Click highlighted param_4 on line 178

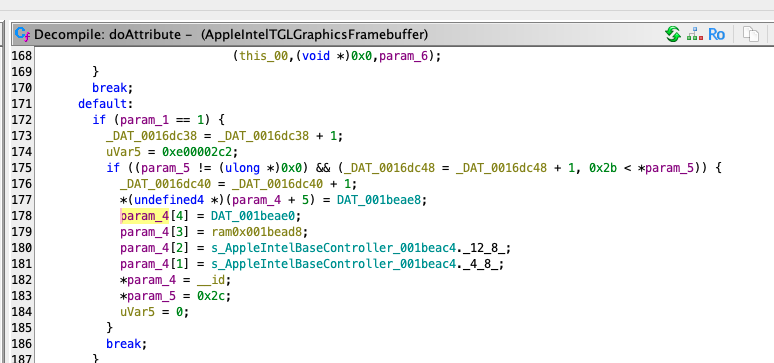click(x=145, y=216)
